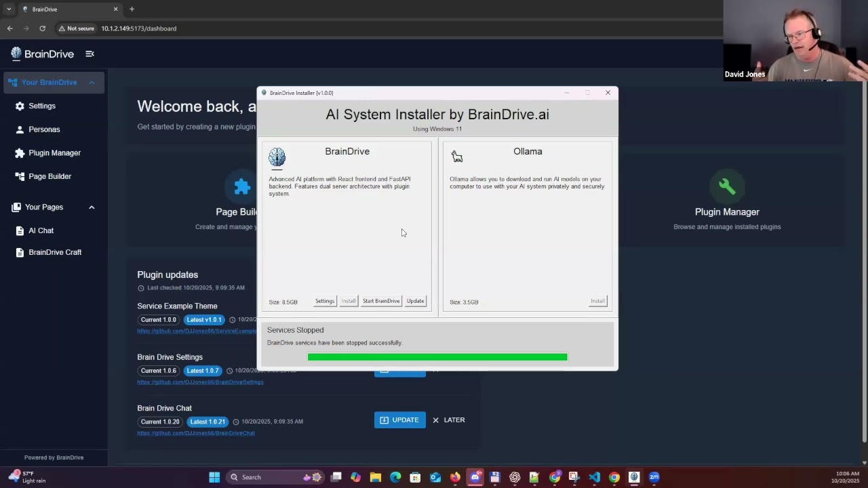Click the BrainDrive brain icon in installer

click(277, 157)
